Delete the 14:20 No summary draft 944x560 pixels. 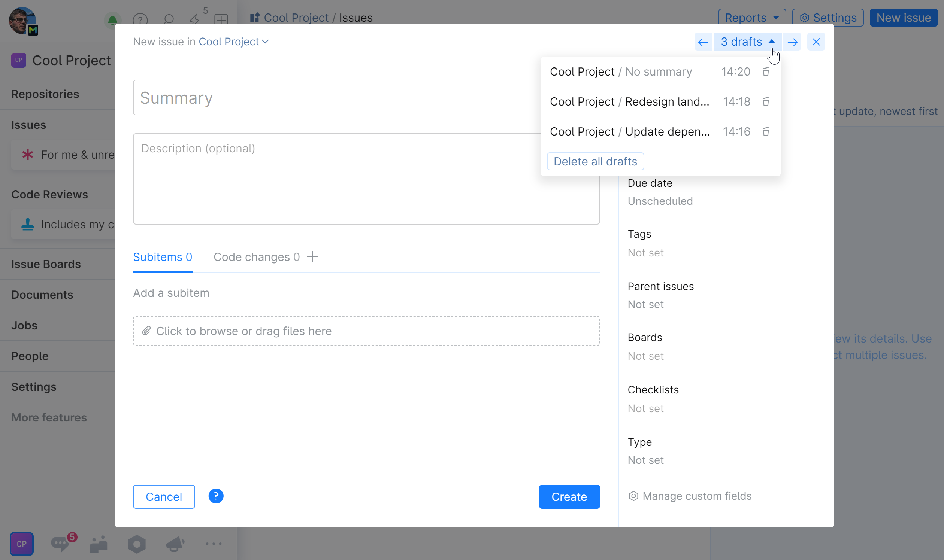pos(765,72)
